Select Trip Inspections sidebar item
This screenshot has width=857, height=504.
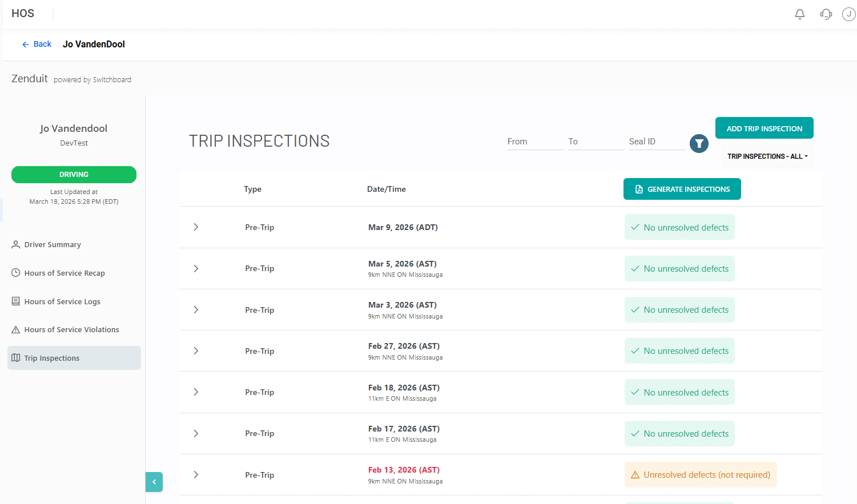coord(74,358)
